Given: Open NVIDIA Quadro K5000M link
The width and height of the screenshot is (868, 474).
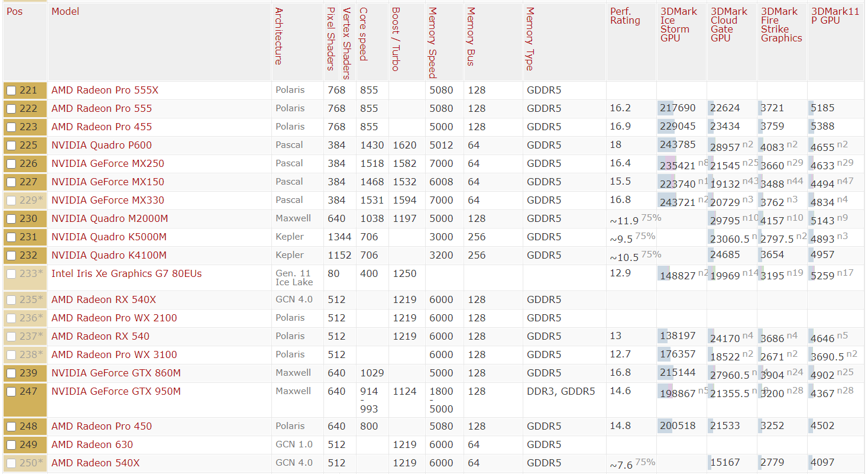Looking at the screenshot, I should tap(109, 237).
